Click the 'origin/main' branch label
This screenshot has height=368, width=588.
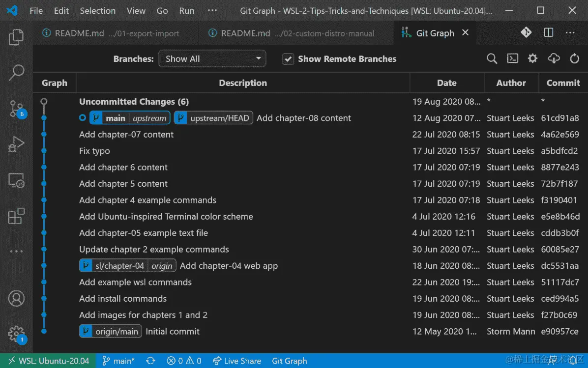[x=110, y=331]
